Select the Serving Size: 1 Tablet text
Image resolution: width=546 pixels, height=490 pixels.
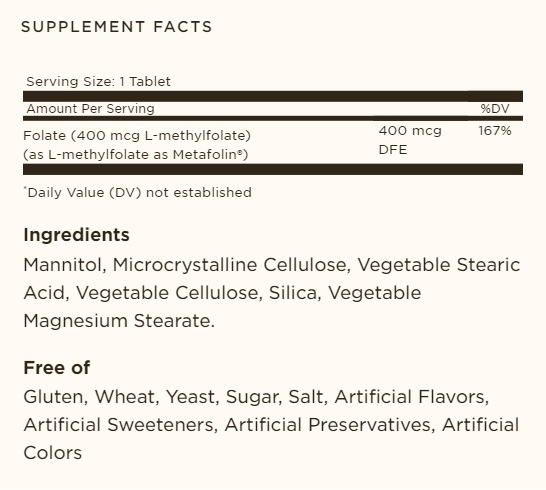[99, 81]
